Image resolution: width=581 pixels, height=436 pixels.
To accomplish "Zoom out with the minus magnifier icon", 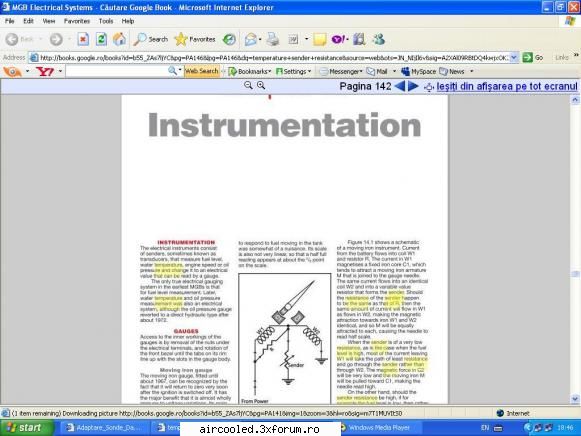I will pos(248,86).
